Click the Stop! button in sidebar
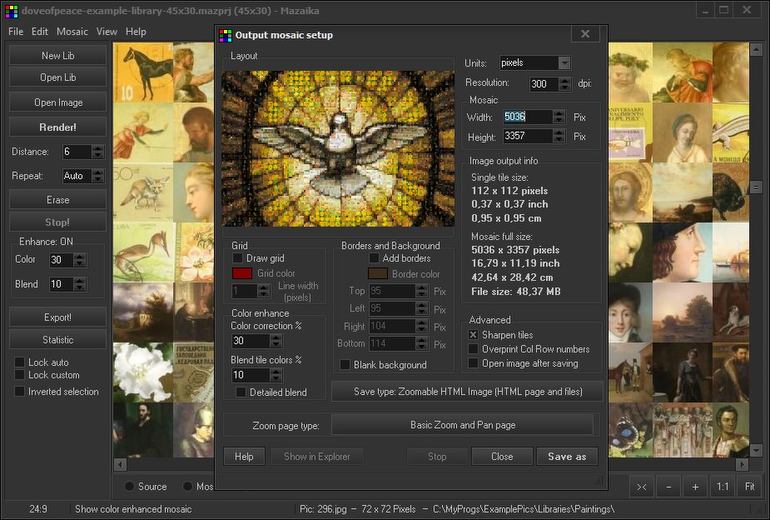This screenshot has width=770, height=520. [x=58, y=222]
